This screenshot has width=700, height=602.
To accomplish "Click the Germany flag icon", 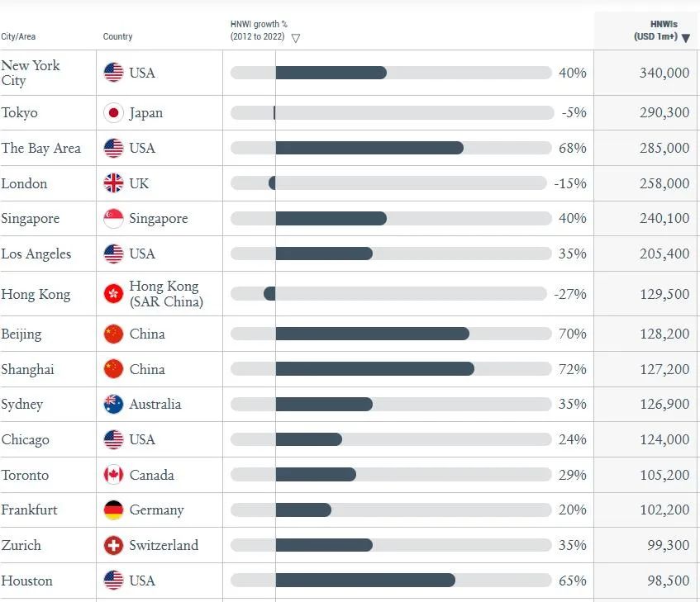I will (x=113, y=510).
